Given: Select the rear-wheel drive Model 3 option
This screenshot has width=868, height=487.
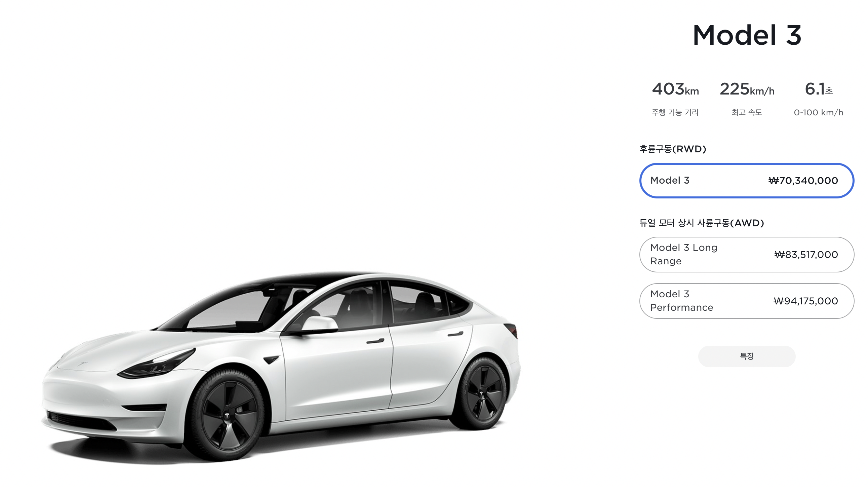Looking at the screenshot, I should [x=746, y=181].
